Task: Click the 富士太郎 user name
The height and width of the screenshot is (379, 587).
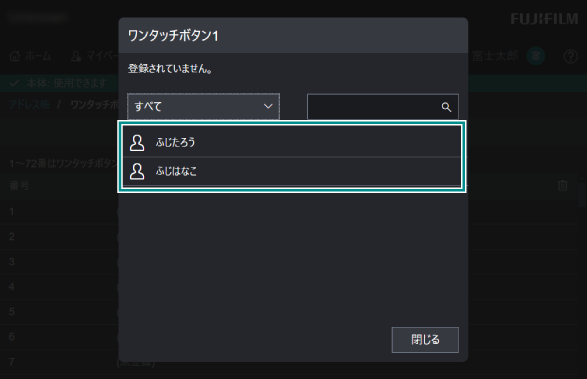Action: pyautogui.click(x=495, y=56)
